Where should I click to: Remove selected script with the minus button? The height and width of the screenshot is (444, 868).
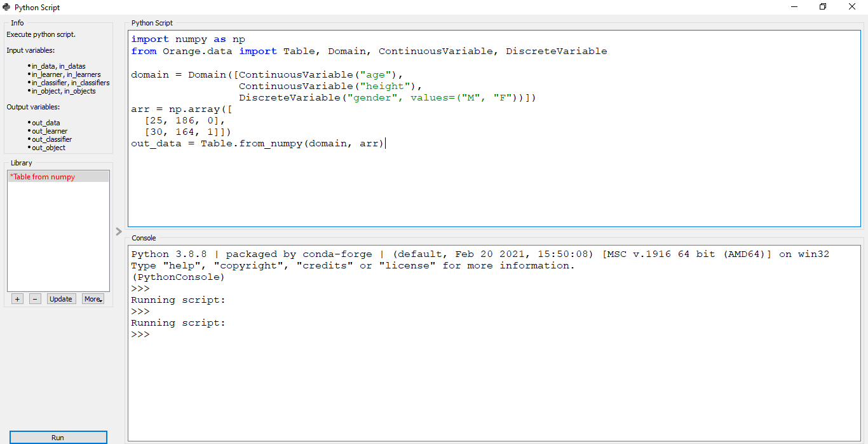(34, 298)
